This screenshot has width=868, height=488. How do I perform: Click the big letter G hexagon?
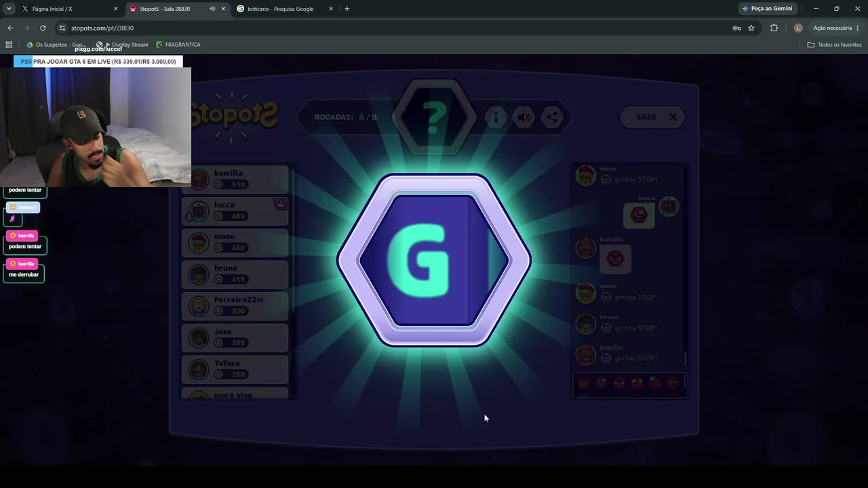434,260
